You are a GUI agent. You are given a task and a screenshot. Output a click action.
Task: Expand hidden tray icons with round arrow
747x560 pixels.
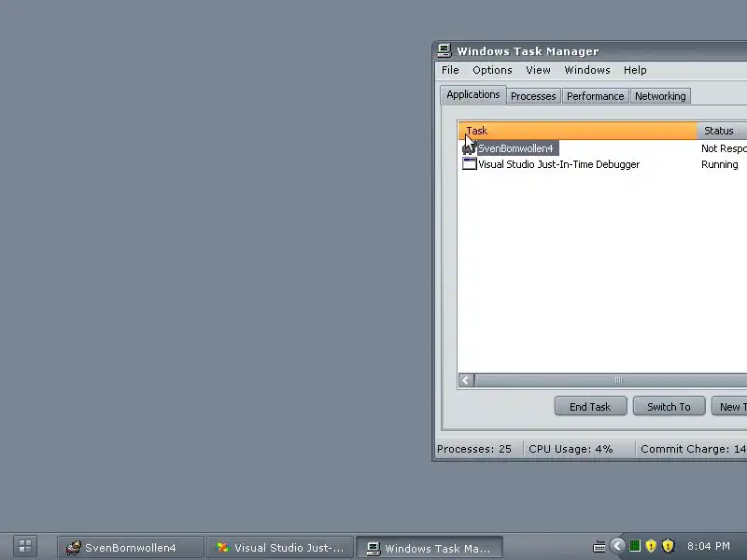click(x=617, y=546)
